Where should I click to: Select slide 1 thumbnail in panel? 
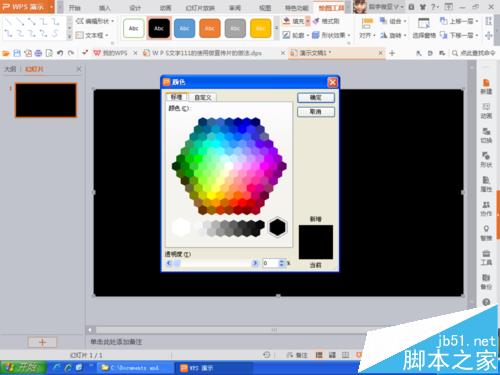[46, 100]
